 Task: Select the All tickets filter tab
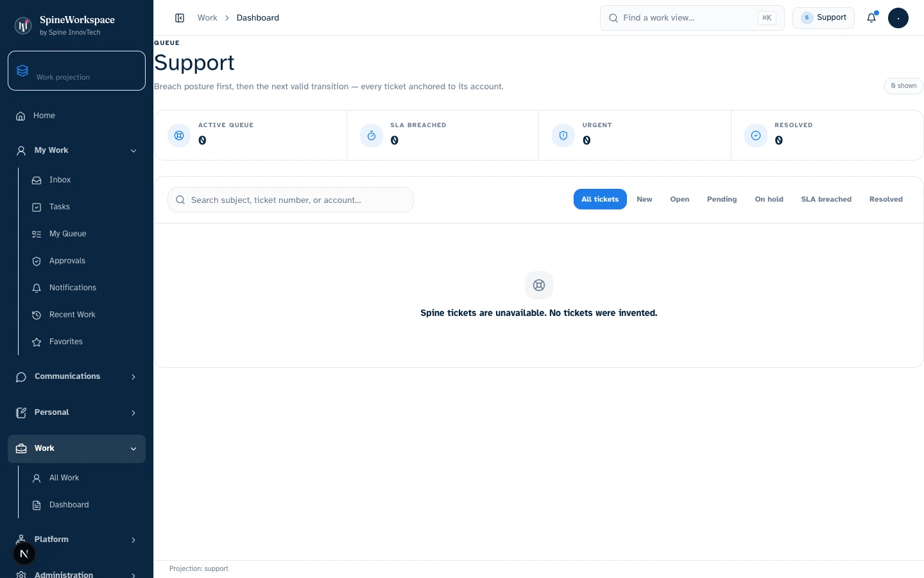click(600, 200)
